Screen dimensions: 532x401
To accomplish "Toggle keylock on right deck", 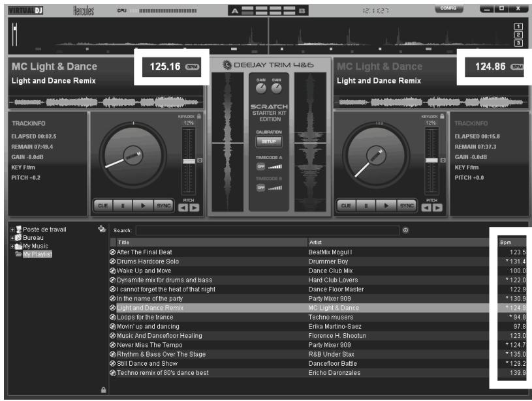I will tap(442, 116).
